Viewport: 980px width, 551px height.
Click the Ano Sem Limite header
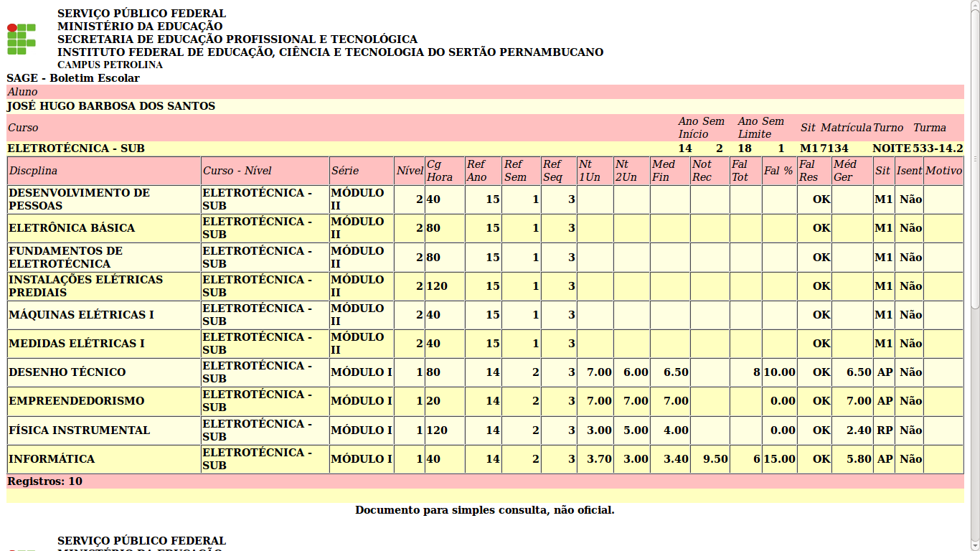pos(761,128)
